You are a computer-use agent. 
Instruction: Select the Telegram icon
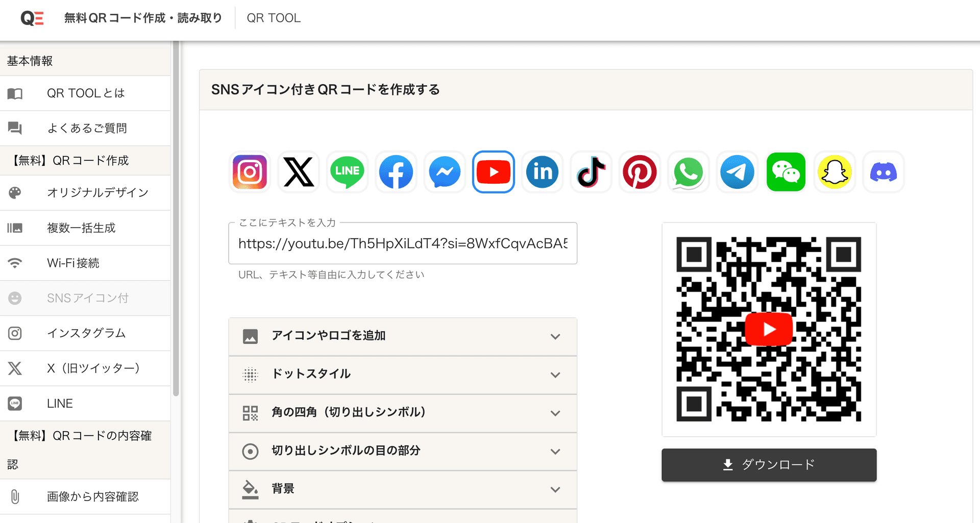click(x=737, y=172)
